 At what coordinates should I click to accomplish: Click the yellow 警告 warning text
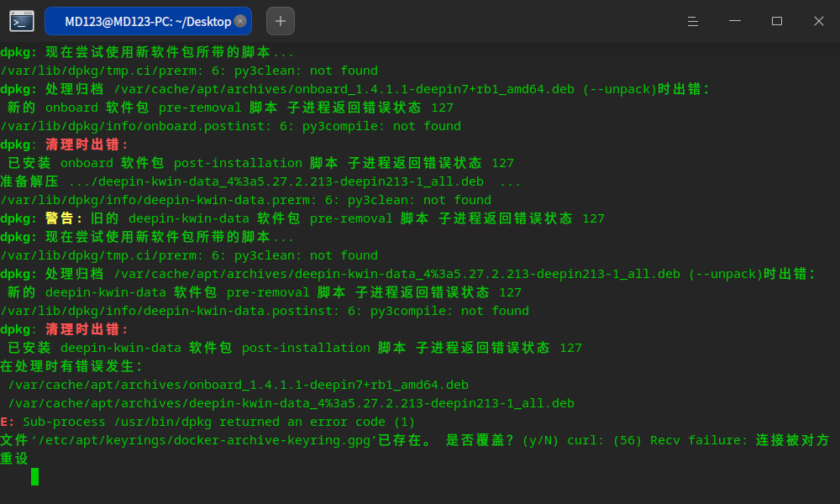pyautogui.click(x=64, y=218)
